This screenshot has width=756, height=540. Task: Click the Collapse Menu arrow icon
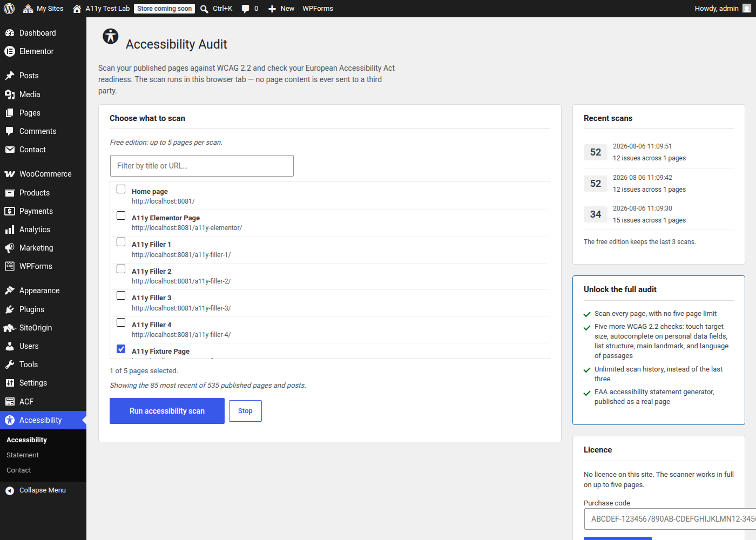[10, 490]
